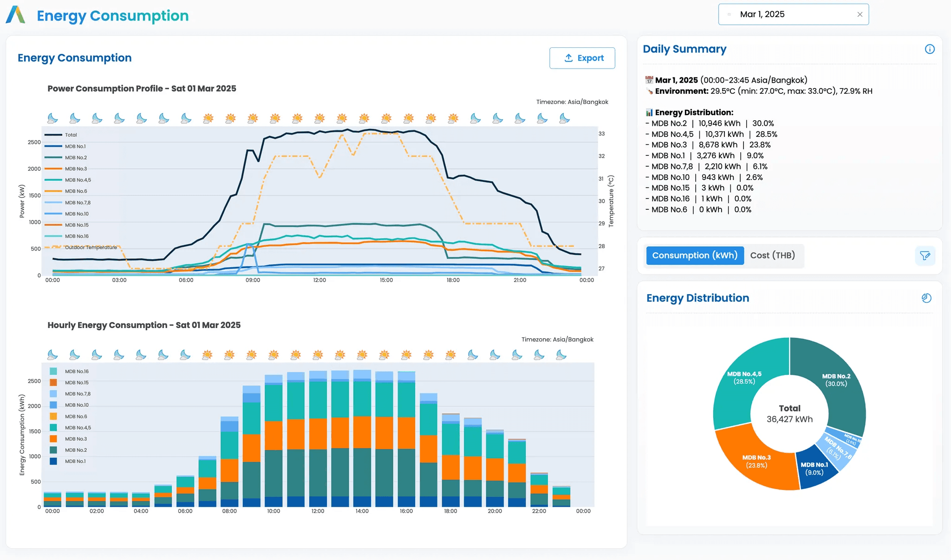Toggle MDB No.15 line in power profile legend

click(66, 225)
